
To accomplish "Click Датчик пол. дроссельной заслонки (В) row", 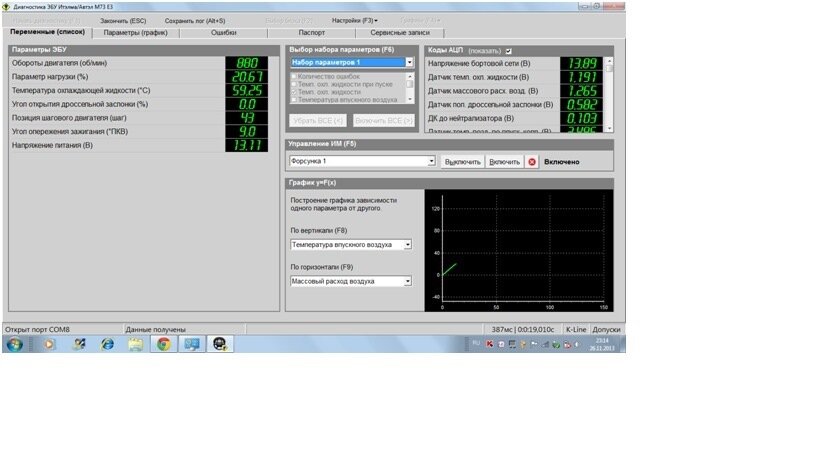I will click(514, 104).
